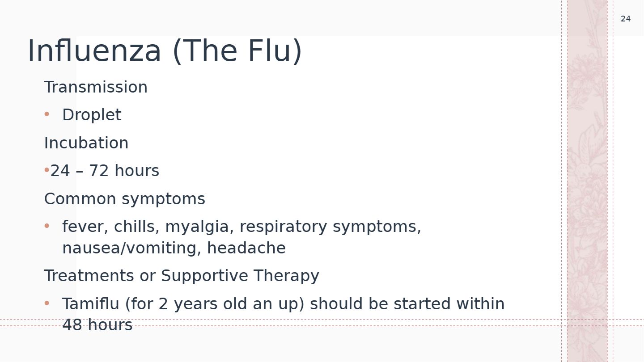Click the slide title Influenza (The Flu)
This screenshot has height=362, width=644.
(x=165, y=51)
